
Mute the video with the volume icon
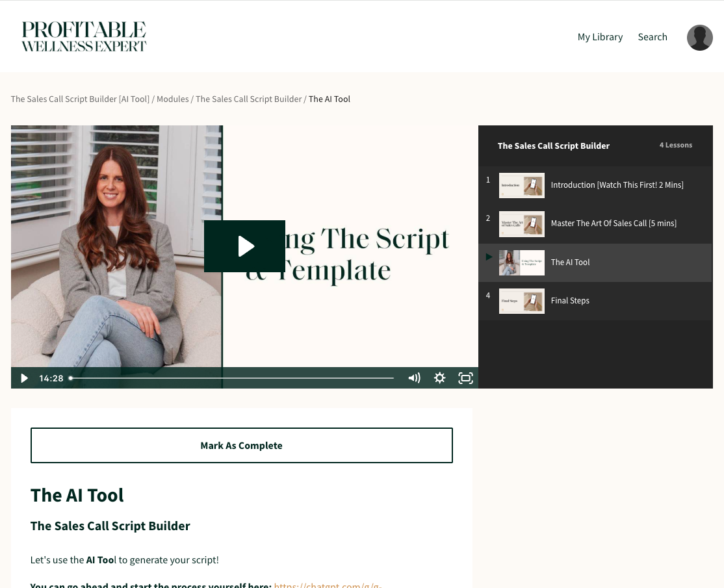[414, 378]
